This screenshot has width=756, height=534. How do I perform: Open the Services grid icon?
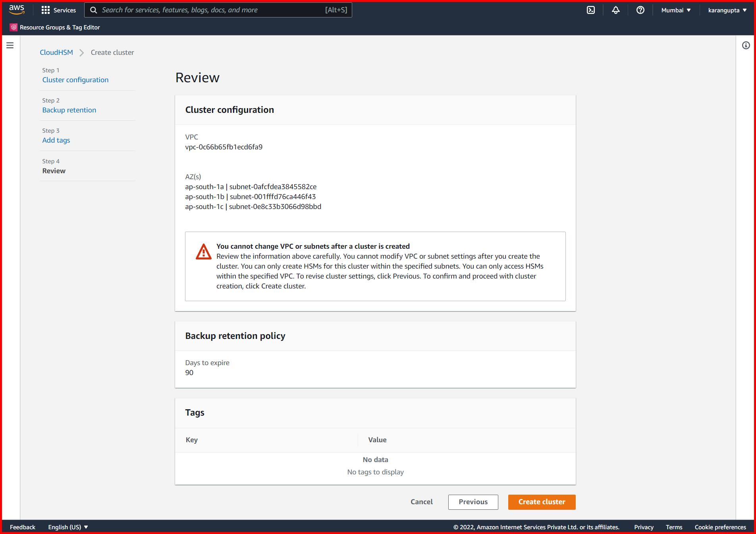click(x=46, y=10)
